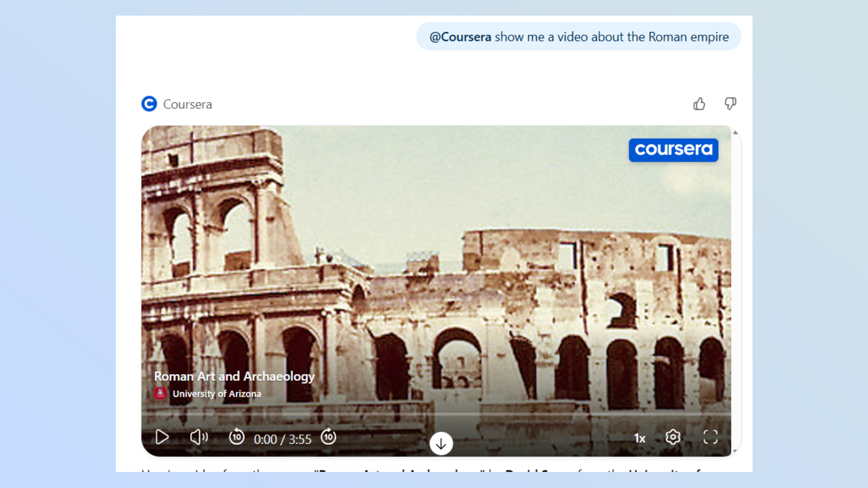This screenshot has height=488, width=868.
Task: Give the Coursera response a thumbs down
Action: (x=730, y=103)
